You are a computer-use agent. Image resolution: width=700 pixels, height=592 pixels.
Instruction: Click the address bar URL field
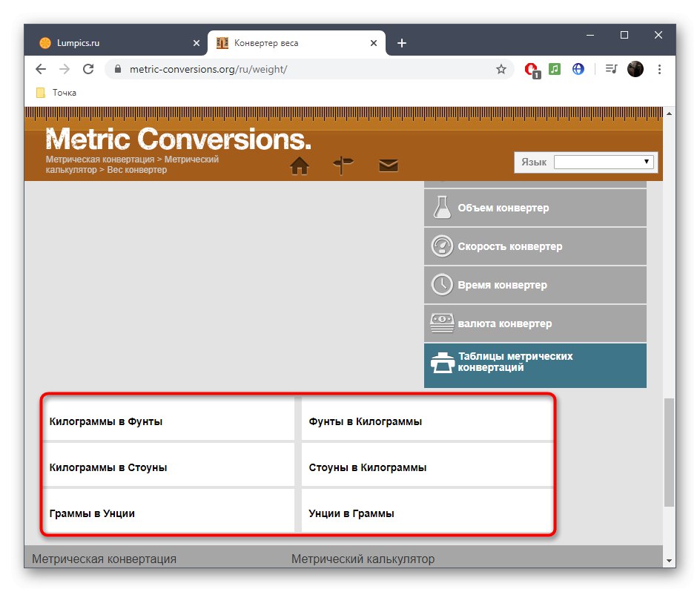308,69
